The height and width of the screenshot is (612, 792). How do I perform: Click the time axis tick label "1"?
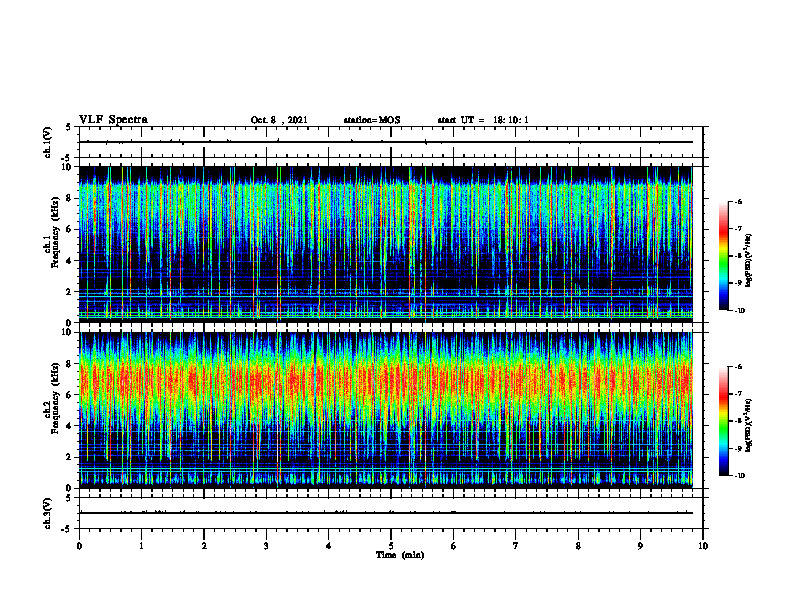pyautogui.click(x=141, y=546)
